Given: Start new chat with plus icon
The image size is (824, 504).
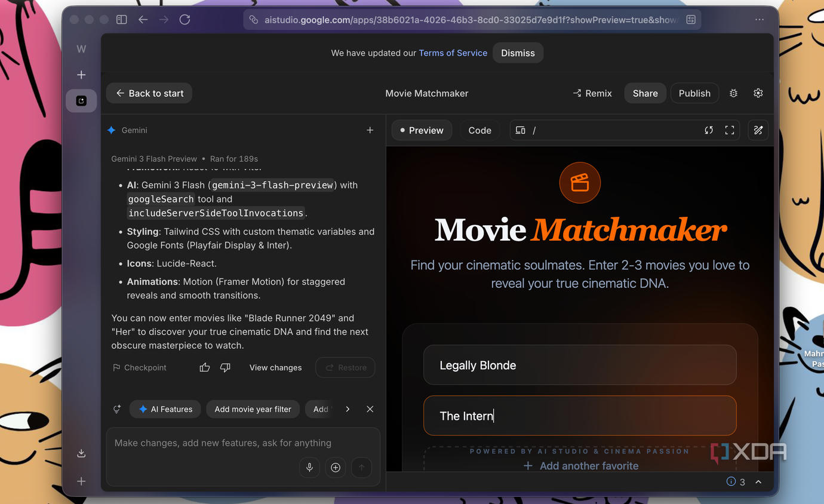Looking at the screenshot, I should click(370, 130).
